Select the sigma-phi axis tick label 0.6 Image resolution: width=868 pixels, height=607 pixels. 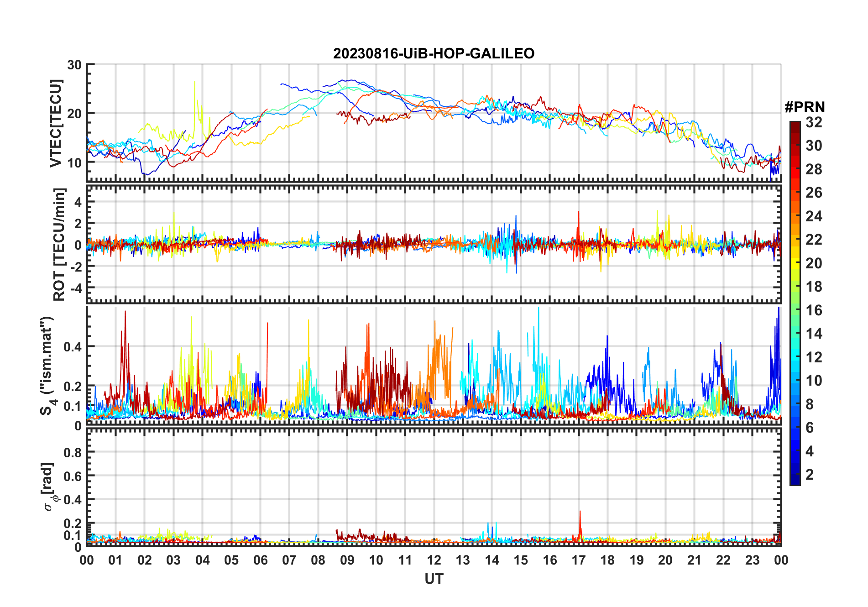[x=73, y=476]
